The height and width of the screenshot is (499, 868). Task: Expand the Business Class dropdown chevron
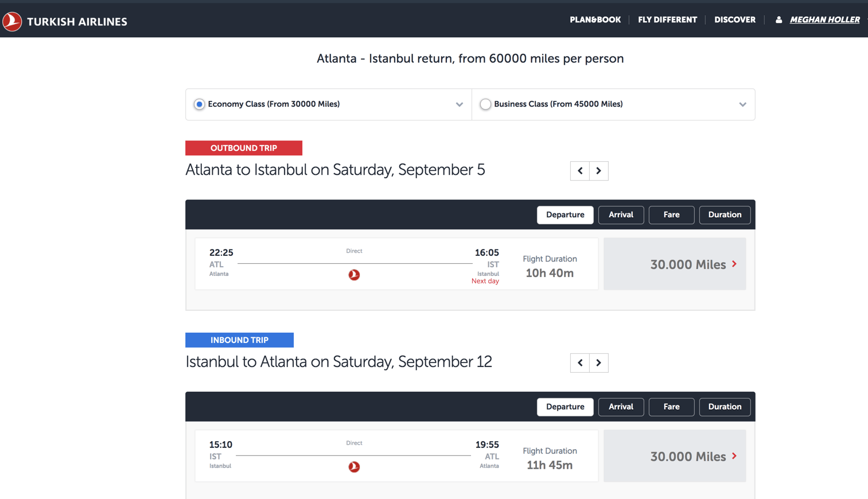point(742,104)
